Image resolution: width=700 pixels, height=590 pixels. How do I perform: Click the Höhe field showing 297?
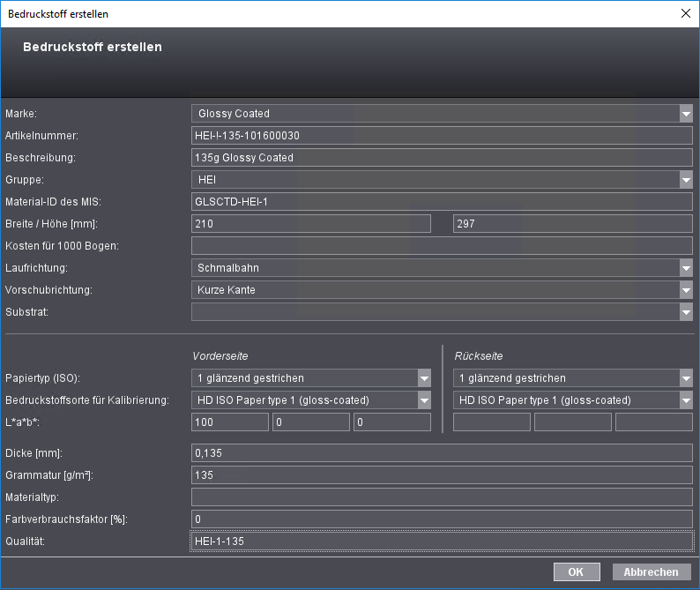[x=573, y=224]
